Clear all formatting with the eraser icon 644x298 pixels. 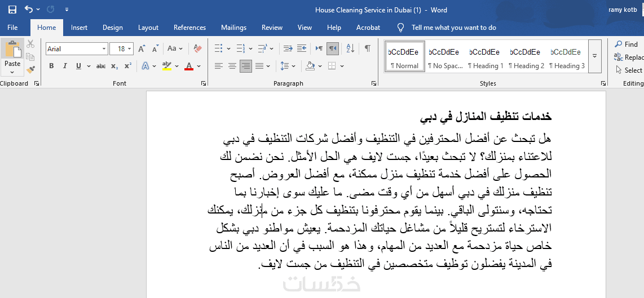(197, 48)
